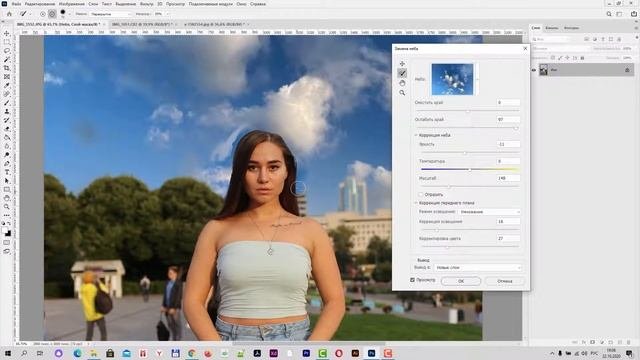Viewport: 640px width, 360px height.
Task: Click the add mode brush icon in options bar
Action: pyautogui.click(x=42, y=14)
